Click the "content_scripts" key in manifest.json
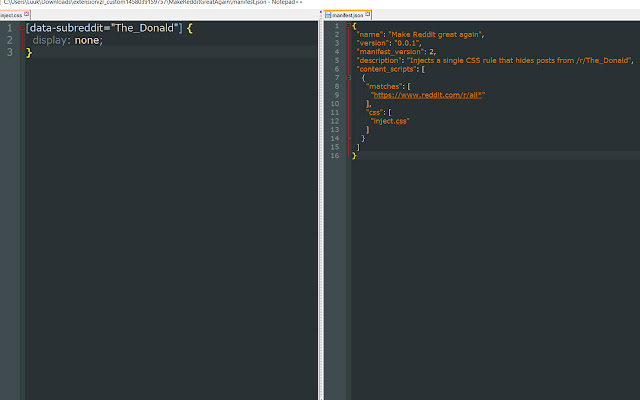This screenshot has height=400, width=640. (x=386, y=69)
